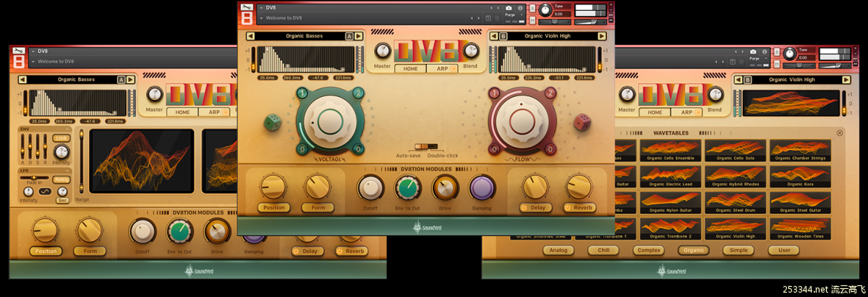This screenshot has height=297, width=868.
Task: Click the Form button in center window
Action: pyautogui.click(x=318, y=208)
